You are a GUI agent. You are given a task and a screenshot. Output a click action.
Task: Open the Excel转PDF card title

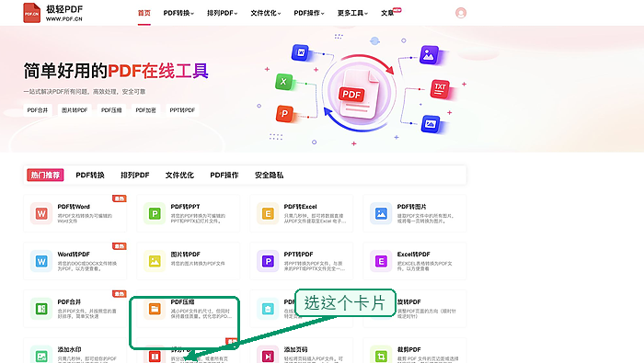coord(414,254)
